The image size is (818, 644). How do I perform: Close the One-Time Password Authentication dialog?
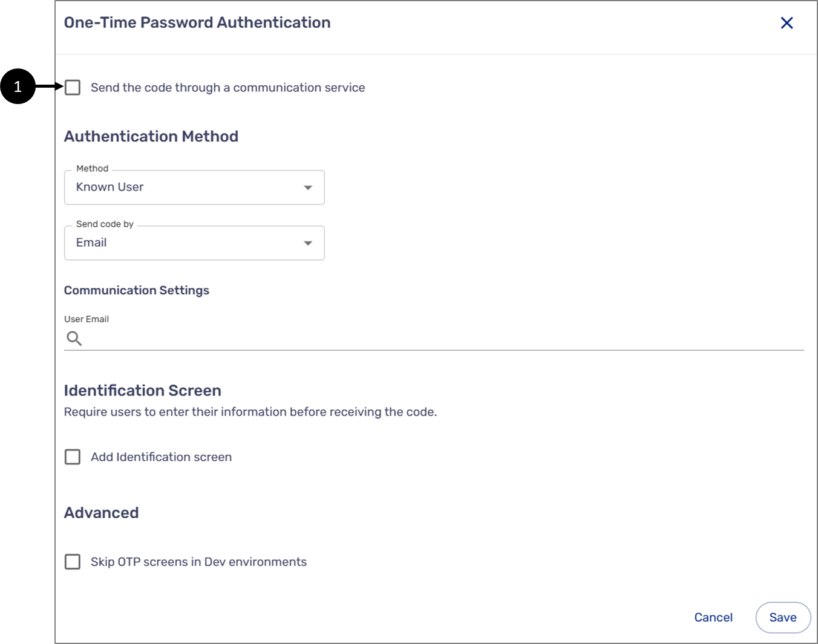787,23
